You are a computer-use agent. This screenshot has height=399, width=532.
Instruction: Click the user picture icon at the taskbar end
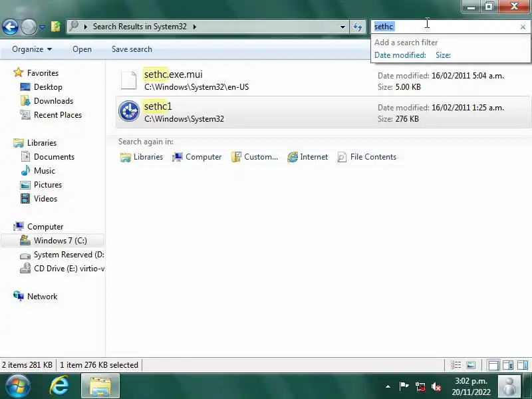pos(509,386)
